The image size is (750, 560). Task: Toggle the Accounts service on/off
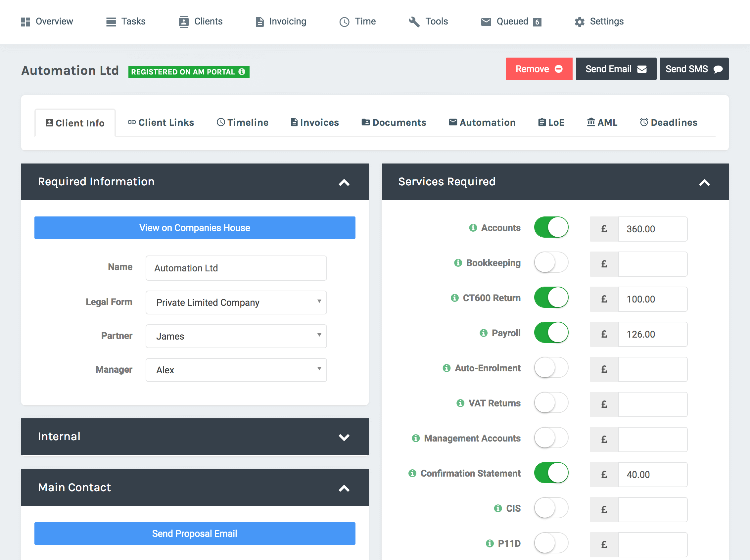coord(551,228)
